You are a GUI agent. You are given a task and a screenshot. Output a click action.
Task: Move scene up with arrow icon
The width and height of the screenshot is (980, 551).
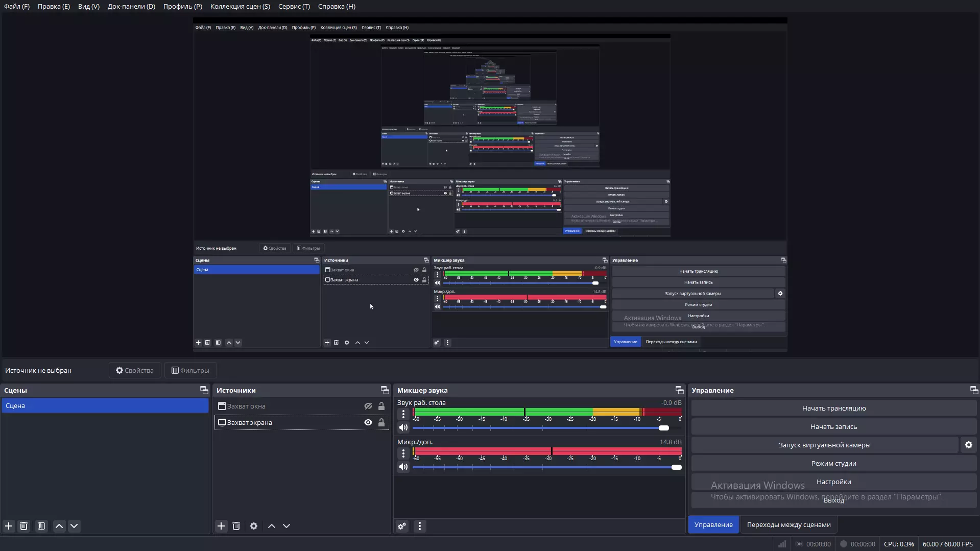(59, 526)
